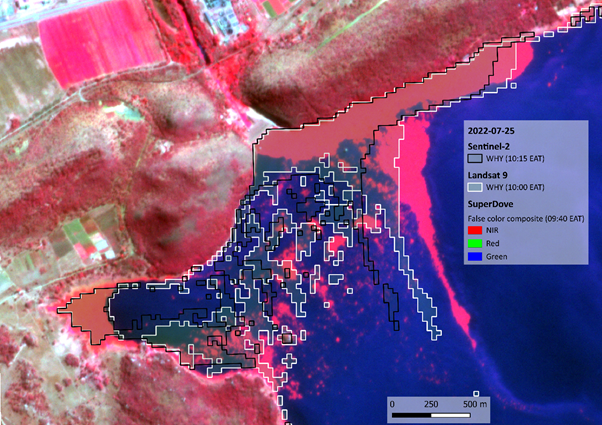This screenshot has height=425, width=602.
Task: Click the red NIR legend swatch
Action: 475,230
